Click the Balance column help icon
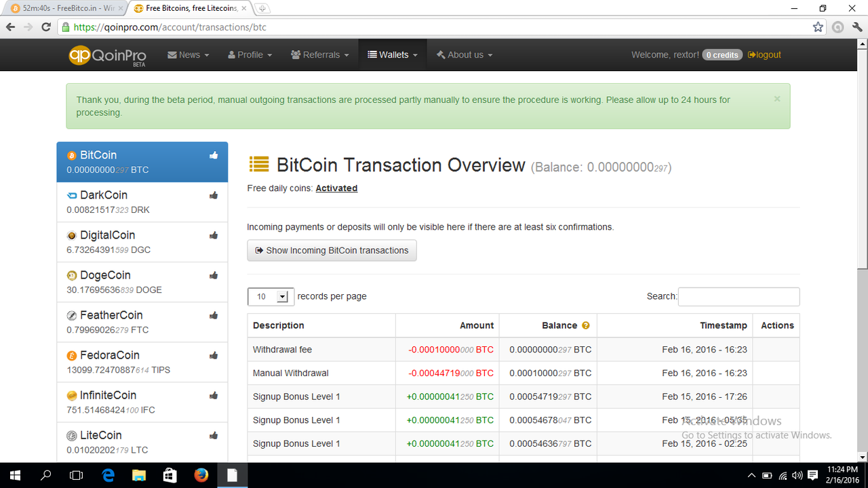The image size is (868, 488). point(586,325)
